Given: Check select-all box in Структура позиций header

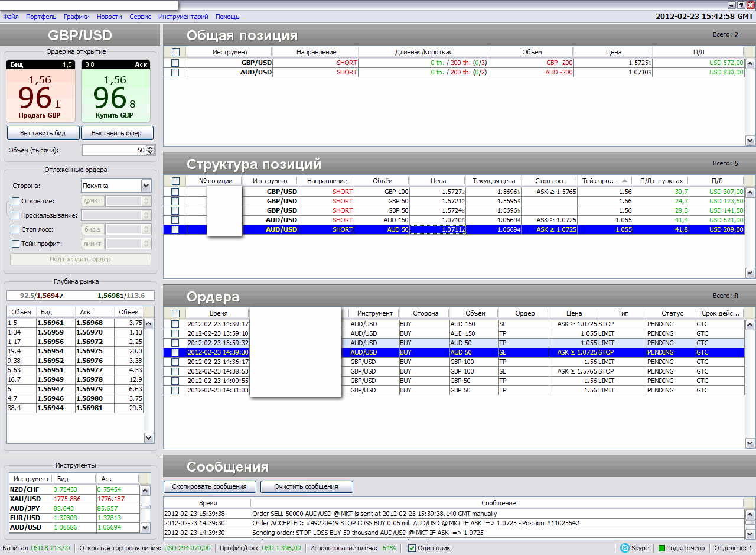Looking at the screenshot, I should coord(175,181).
